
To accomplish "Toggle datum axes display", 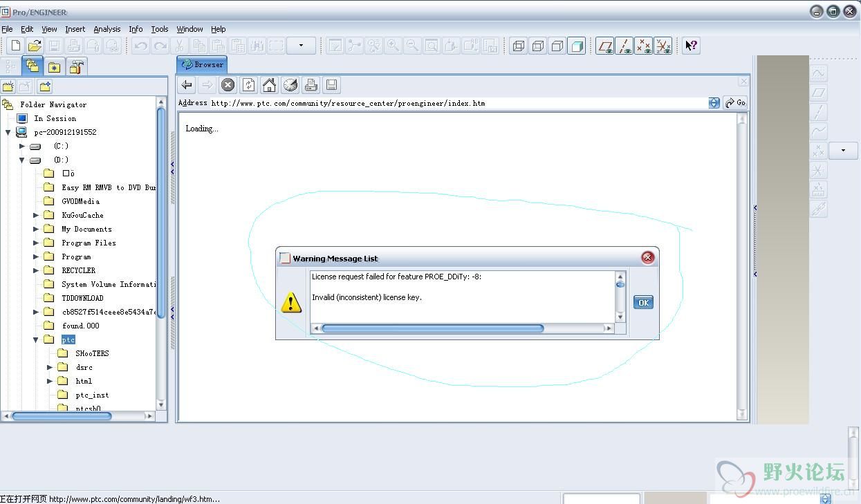I will pyautogui.click(x=625, y=46).
